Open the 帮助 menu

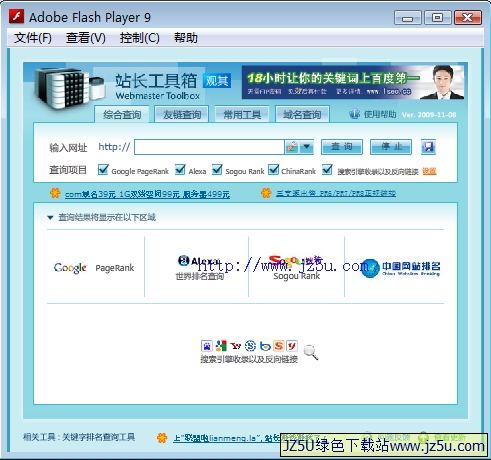point(186,38)
